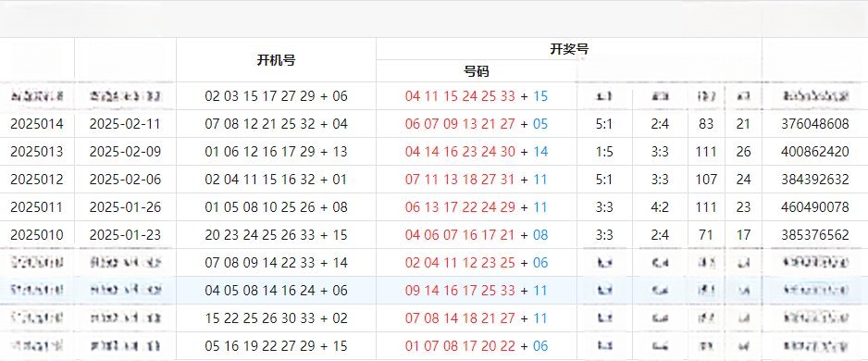Click the blue ball 15 in first row

[x=540, y=96]
